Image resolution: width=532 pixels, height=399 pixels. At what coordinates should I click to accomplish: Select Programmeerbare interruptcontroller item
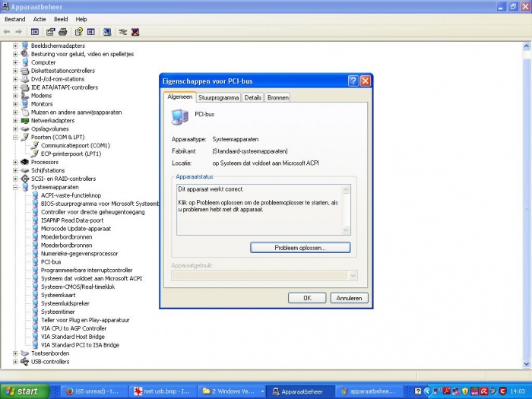[87, 270]
